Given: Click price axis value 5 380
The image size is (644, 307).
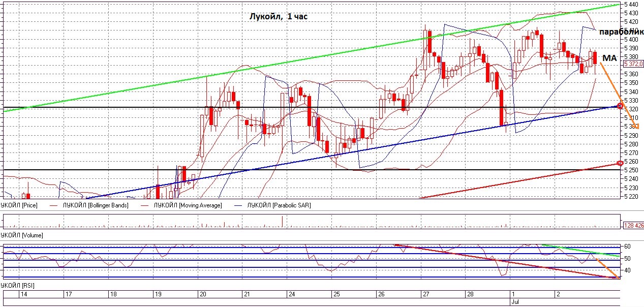Looking at the screenshot, I should (x=631, y=56).
